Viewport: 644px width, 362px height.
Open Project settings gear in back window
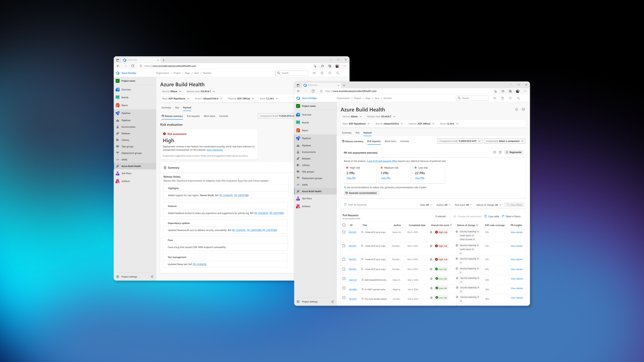pos(118,277)
